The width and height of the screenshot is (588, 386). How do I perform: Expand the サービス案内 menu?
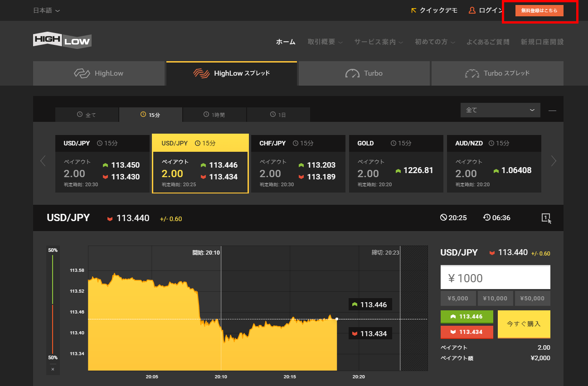tap(379, 42)
